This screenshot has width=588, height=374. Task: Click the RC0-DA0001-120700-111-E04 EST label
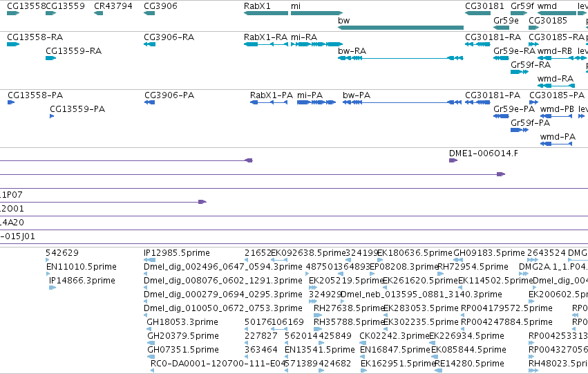pyautogui.click(x=218, y=364)
